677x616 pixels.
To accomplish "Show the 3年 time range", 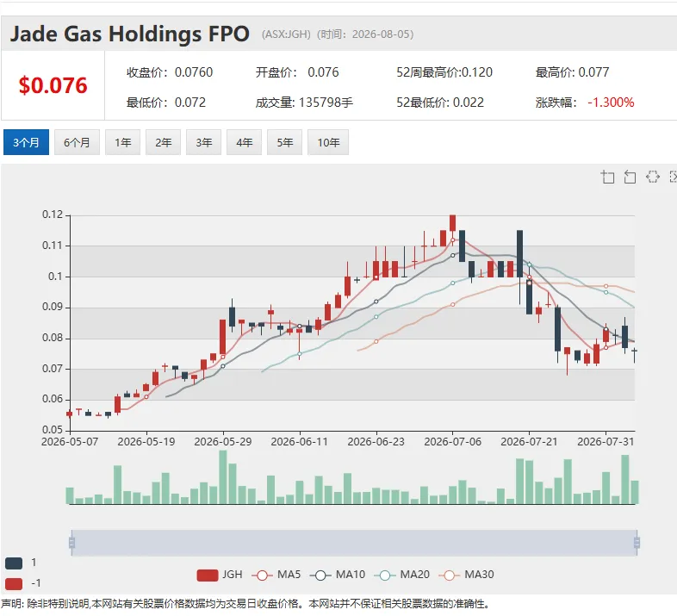I will 204,142.
